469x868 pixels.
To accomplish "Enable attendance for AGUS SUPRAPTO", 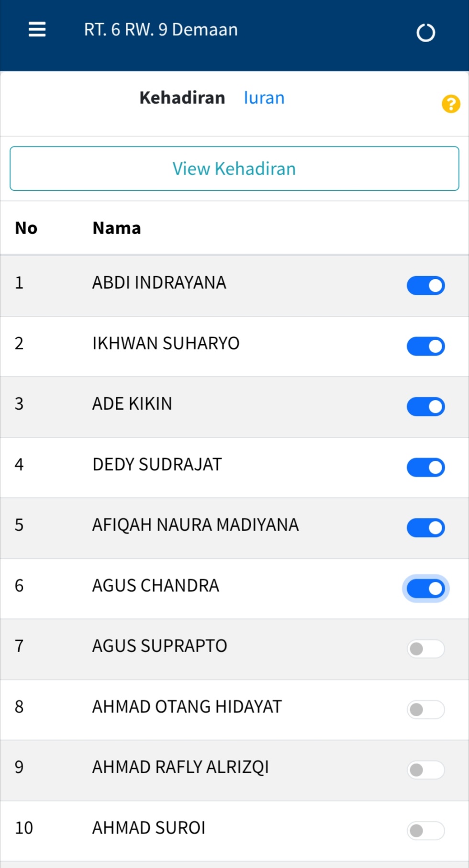I will (425, 648).
